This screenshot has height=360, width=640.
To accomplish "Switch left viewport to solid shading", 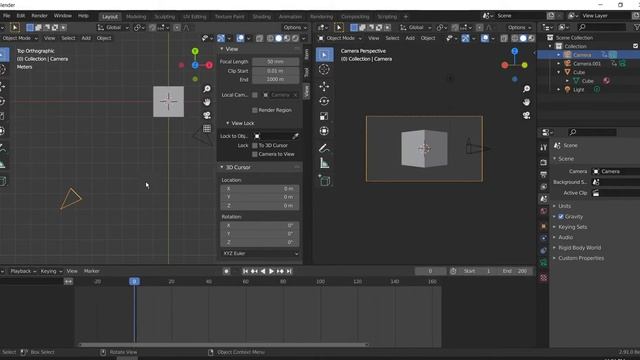I will pyautogui.click(x=278, y=38).
